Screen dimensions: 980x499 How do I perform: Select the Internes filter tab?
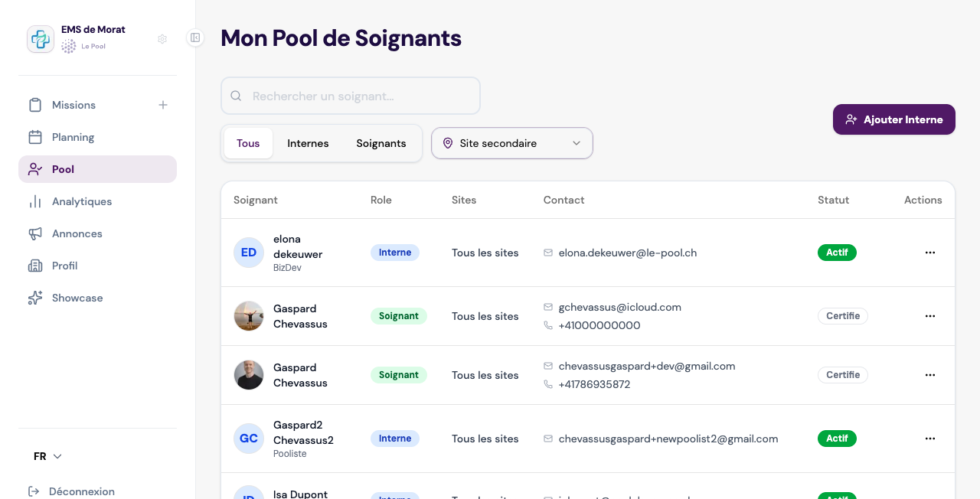[308, 143]
